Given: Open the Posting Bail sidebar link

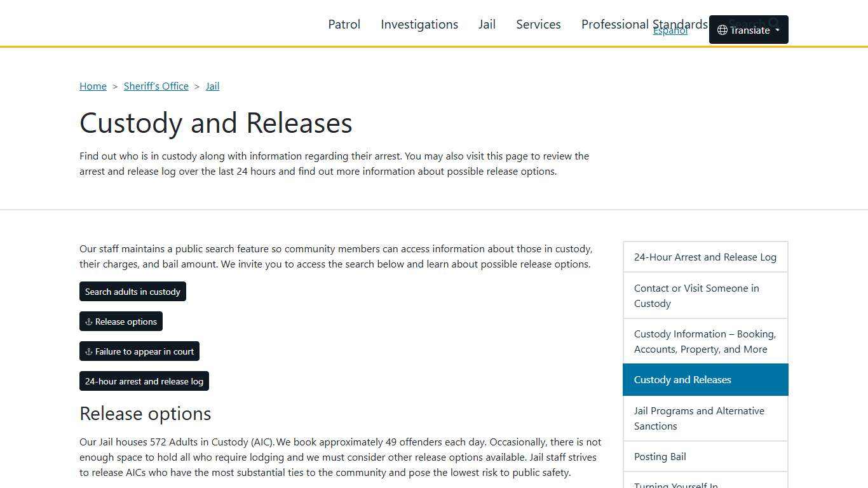Looking at the screenshot, I should tap(660, 456).
